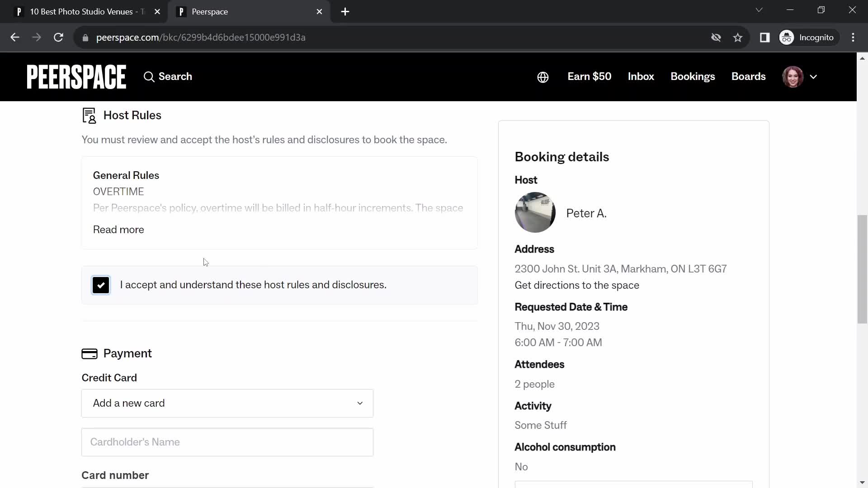Click the Host Rules section icon

[90, 116]
